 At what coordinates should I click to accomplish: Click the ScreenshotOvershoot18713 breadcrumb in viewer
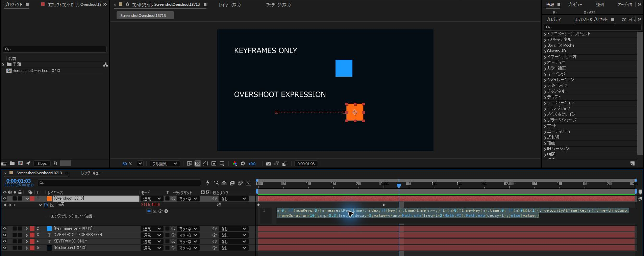click(145, 16)
